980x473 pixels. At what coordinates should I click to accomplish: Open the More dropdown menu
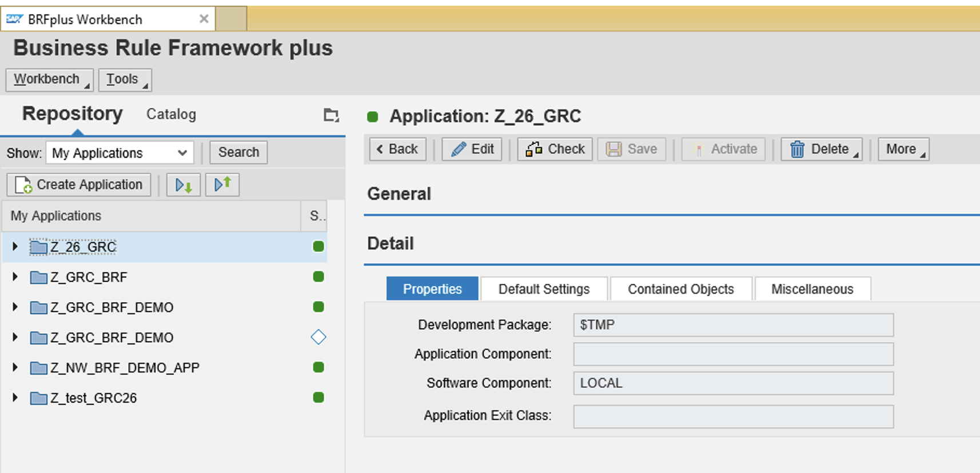[x=903, y=149]
